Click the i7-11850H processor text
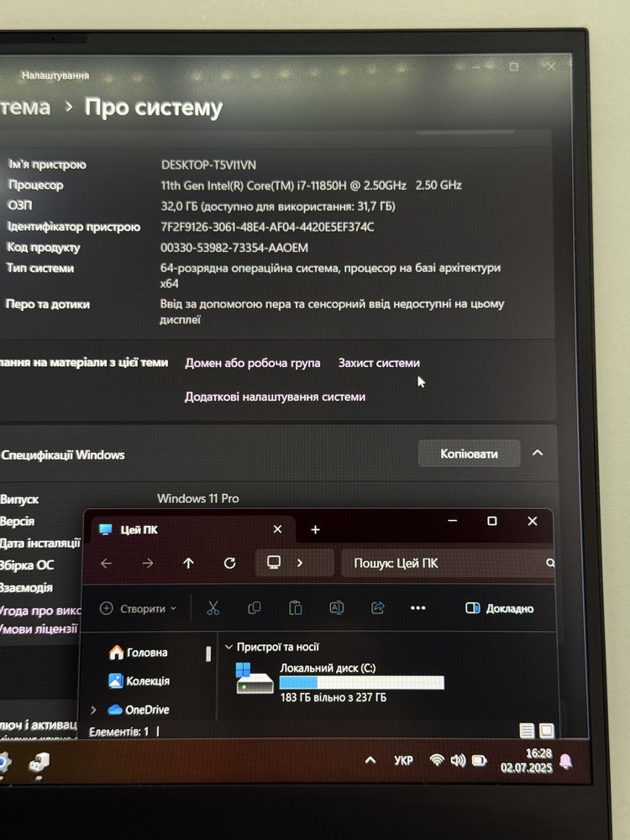The width and height of the screenshot is (630, 840). 312,186
